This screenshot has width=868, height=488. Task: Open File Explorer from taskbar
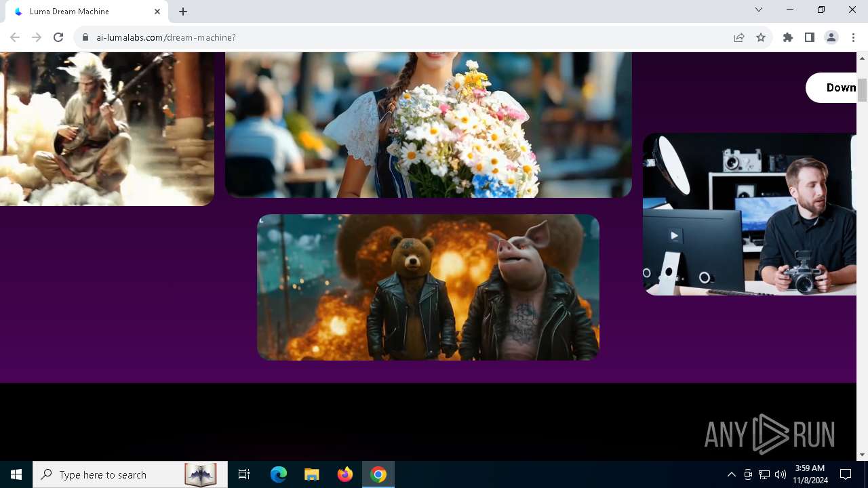(x=312, y=474)
